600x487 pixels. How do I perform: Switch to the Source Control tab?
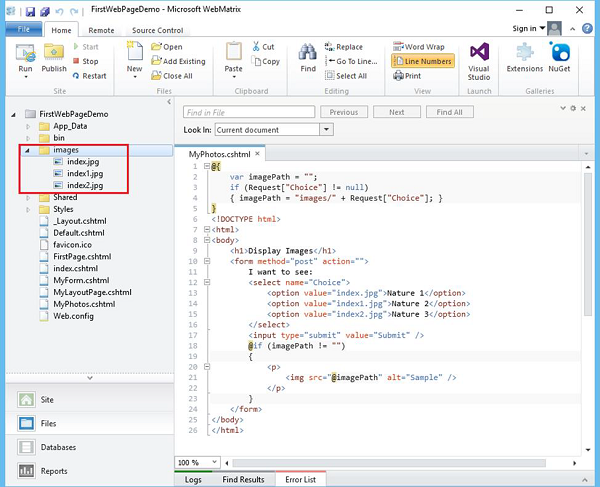[x=157, y=30]
